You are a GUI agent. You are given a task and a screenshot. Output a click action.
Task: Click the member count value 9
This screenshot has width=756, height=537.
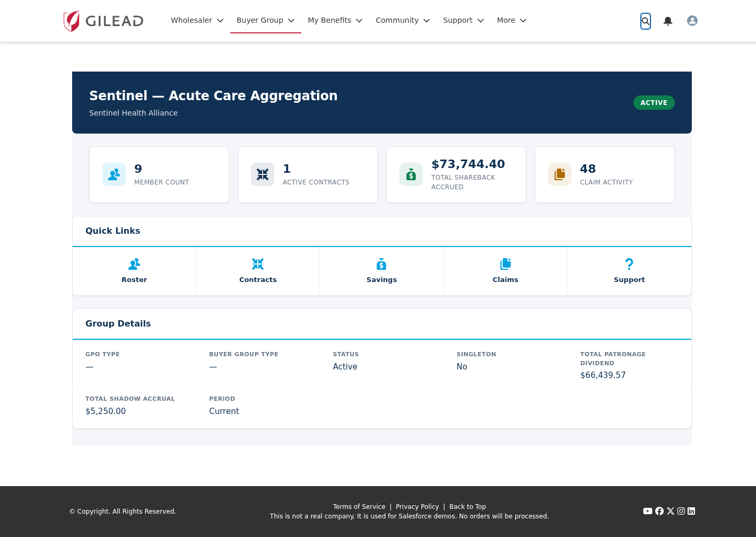138,169
